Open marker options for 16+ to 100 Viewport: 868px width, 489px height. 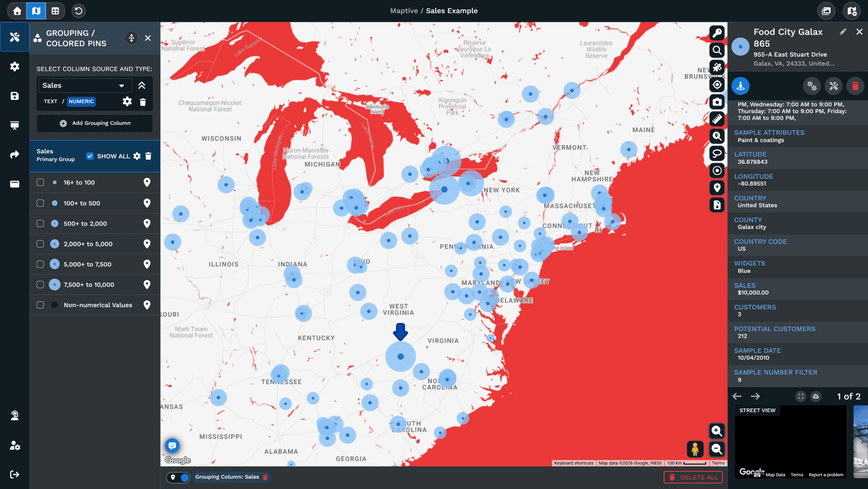click(x=147, y=183)
